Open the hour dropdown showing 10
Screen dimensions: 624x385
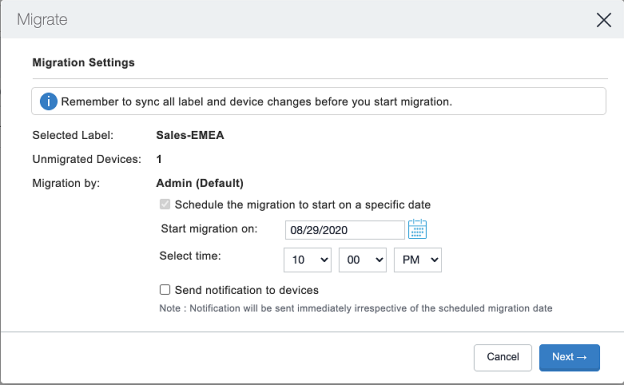pos(308,260)
